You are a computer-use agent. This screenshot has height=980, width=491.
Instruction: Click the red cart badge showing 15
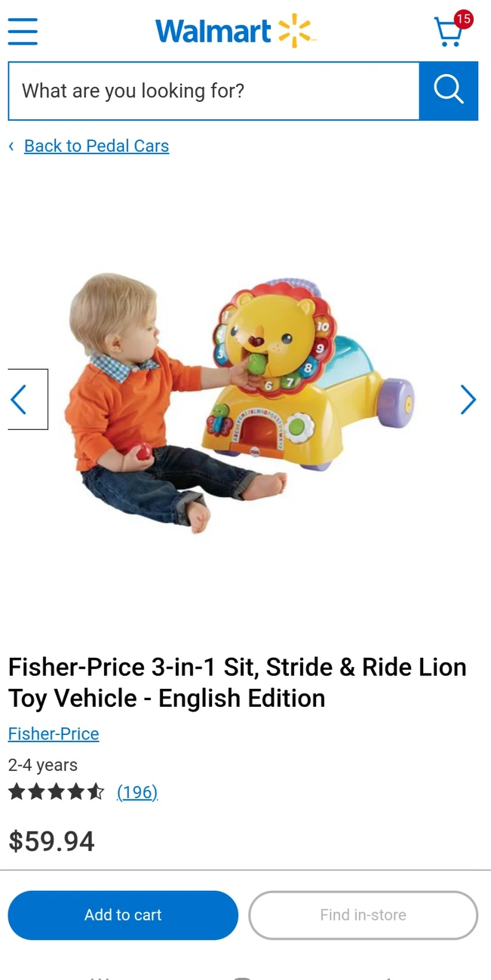click(463, 19)
